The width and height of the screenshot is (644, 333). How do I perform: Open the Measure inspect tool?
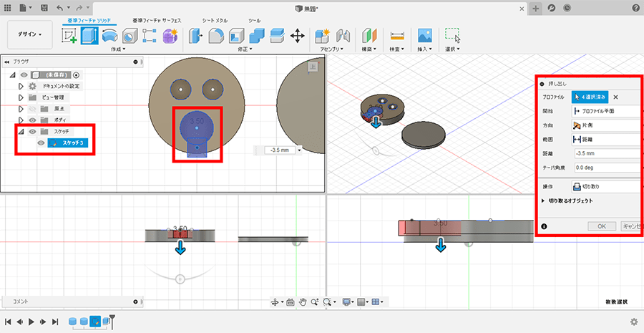398,35
